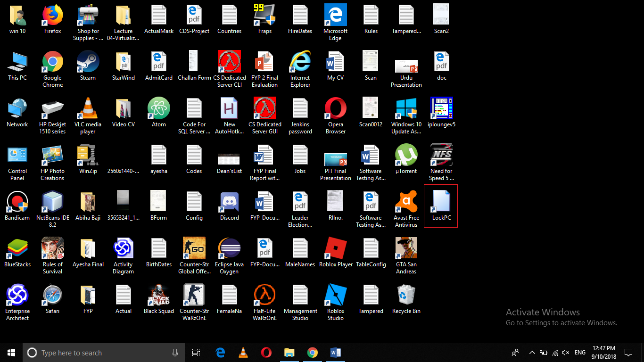Open the Opera Browser shortcut
The height and width of the screenshot is (362, 644).
click(x=335, y=108)
